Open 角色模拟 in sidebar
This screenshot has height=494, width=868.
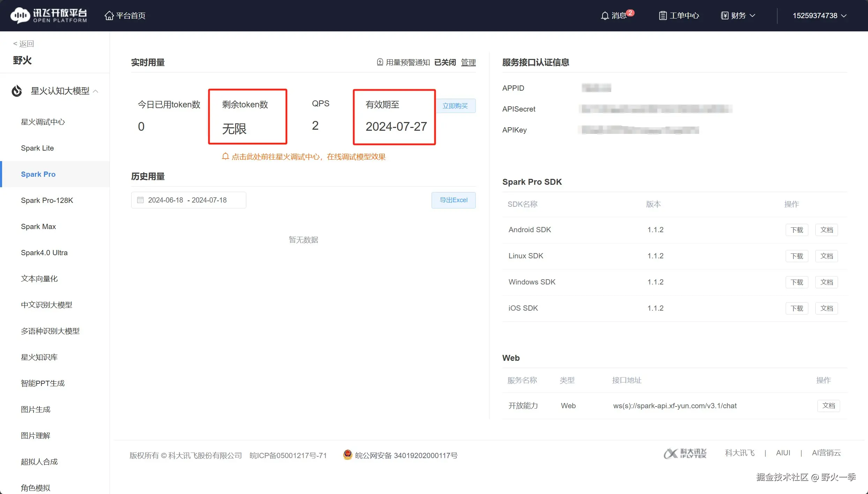point(36,488)
